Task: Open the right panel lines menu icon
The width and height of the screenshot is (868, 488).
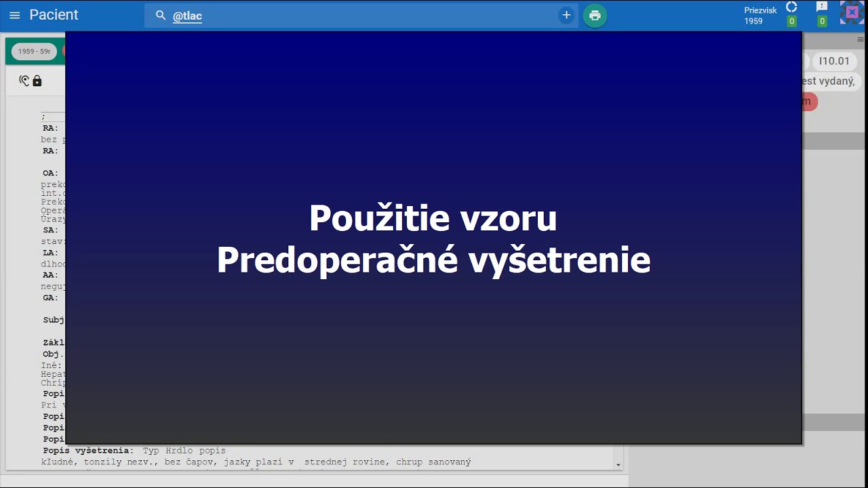Action: (x=861, y=40)
